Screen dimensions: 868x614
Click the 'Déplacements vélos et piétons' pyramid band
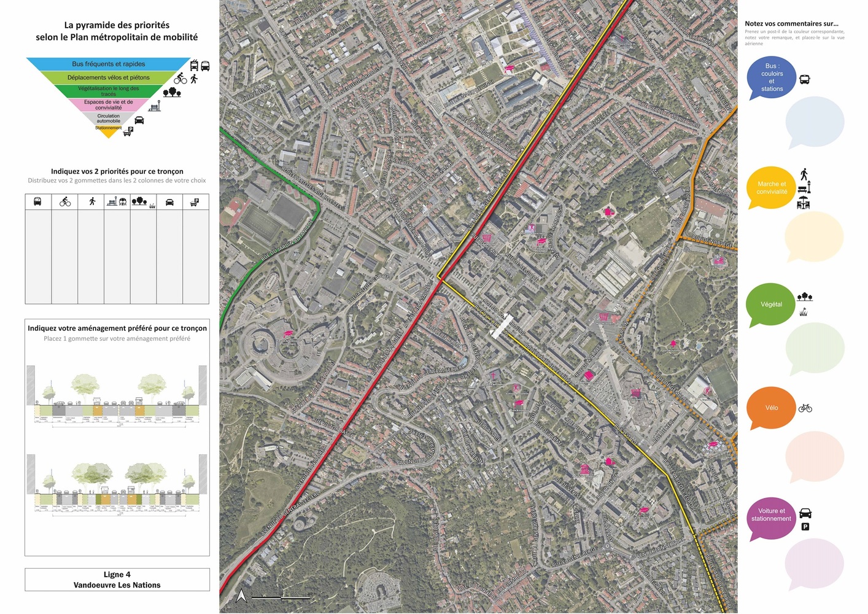108,77
